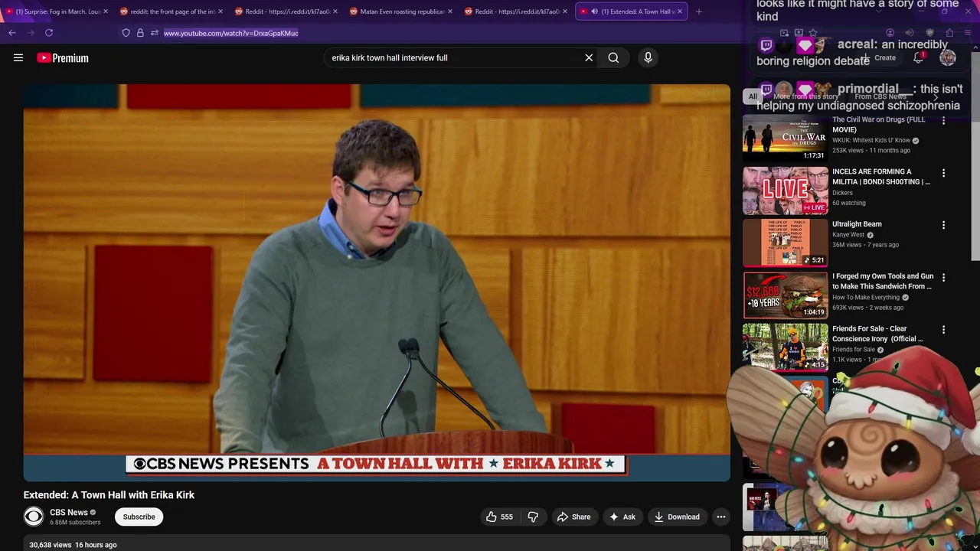The image size is (980, 551).
Task: Click the Ask button
Action: coord(622,517)
